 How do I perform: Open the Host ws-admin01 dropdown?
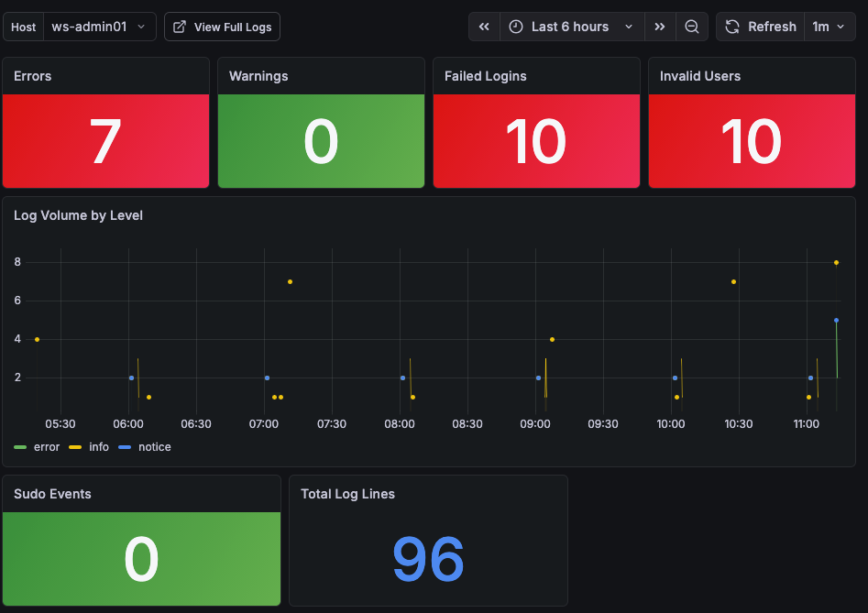(x=99, y=27)
